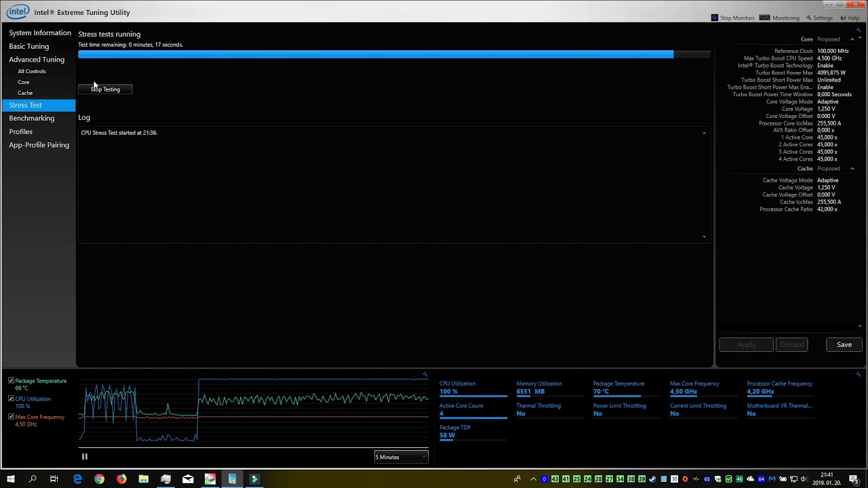Click the Stop Monitors waveform icon
This screenshot has height=488, width=868.
(x=714, y=18)
